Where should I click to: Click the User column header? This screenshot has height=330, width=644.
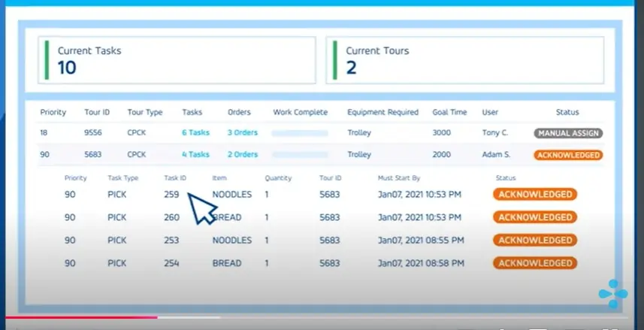490,112
